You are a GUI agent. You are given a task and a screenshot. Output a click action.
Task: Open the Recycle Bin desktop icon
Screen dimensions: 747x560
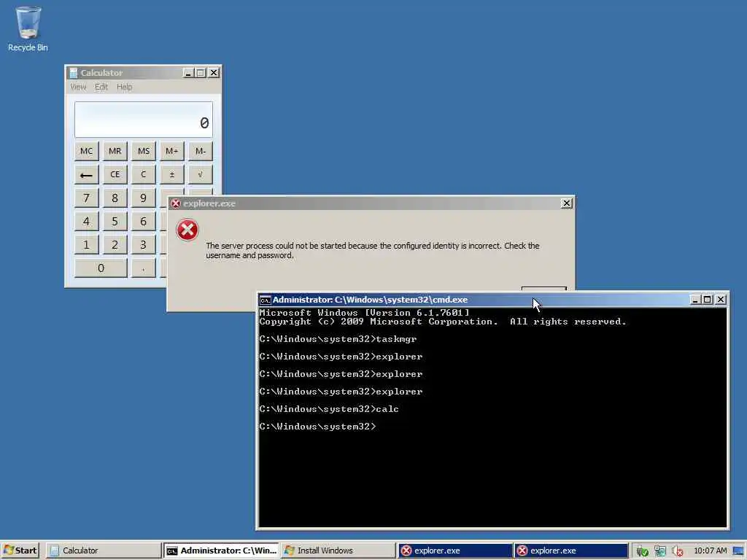point(28,28)
